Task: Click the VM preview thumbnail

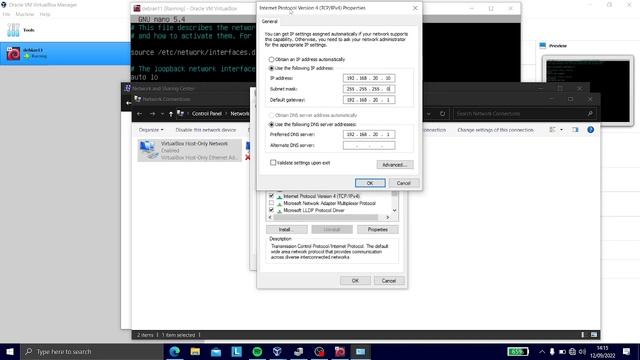Action: point(588,91)
